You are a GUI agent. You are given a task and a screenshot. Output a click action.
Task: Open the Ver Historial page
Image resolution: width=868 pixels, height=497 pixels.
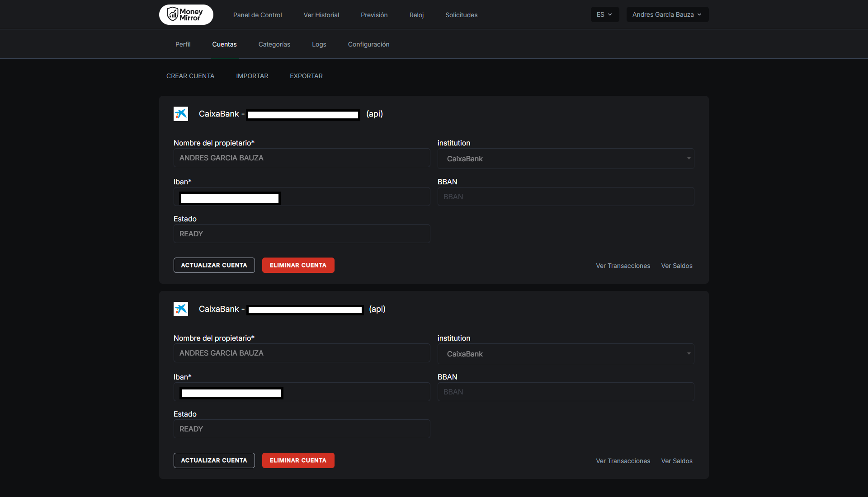321,15
